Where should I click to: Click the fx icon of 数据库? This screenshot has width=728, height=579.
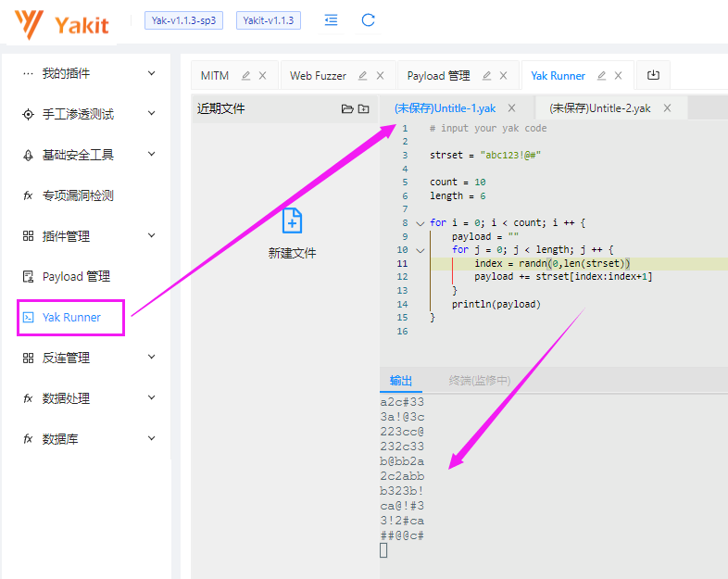point(28,439)
